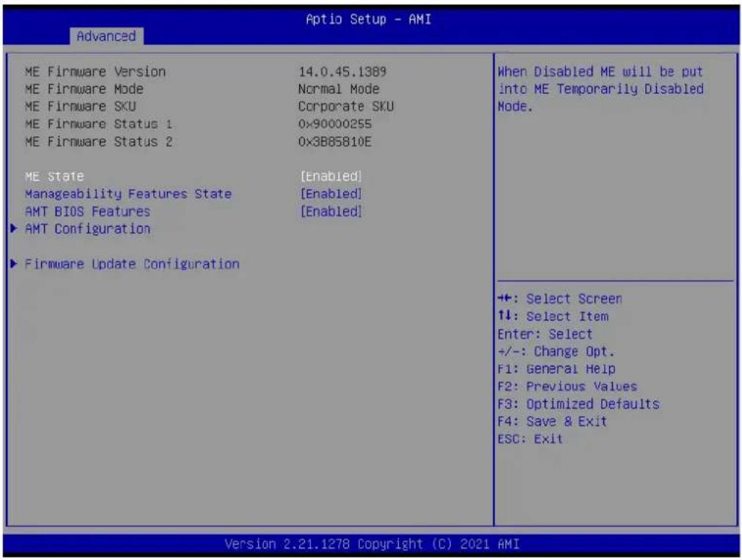Click the F1: General Help hint
Image resolution: width=742 pixels, height=560 pixels.
[556, 369]
